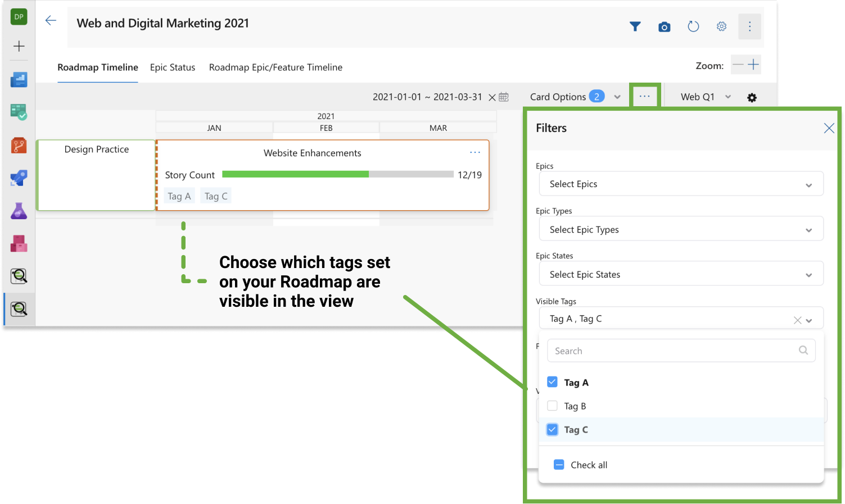845x504 pixels.
Task: Open the vertical kebab menu in the top-right
Action: 750,26
